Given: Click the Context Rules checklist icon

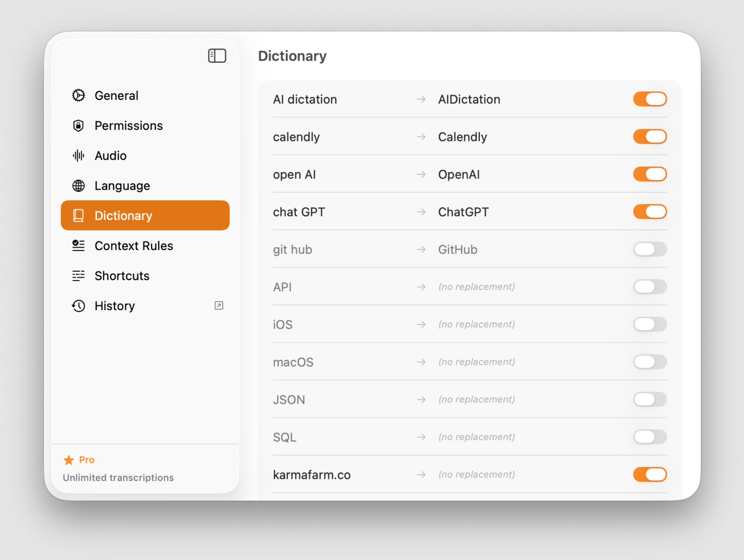Looking at the screenshot, I should (78, 246).
